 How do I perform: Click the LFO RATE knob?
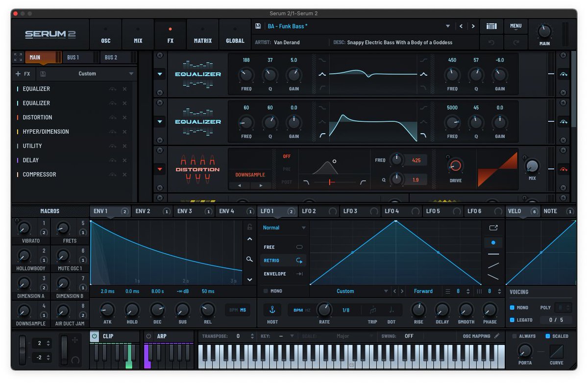pyautogui.click(x=324, y=310)
